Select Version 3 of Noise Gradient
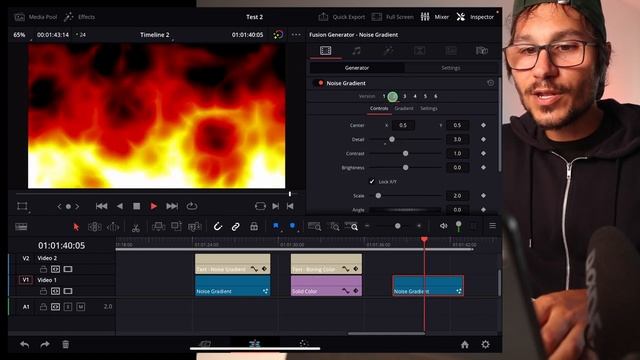The width and height of the screenshot is (640, 360). coord(404,96)
